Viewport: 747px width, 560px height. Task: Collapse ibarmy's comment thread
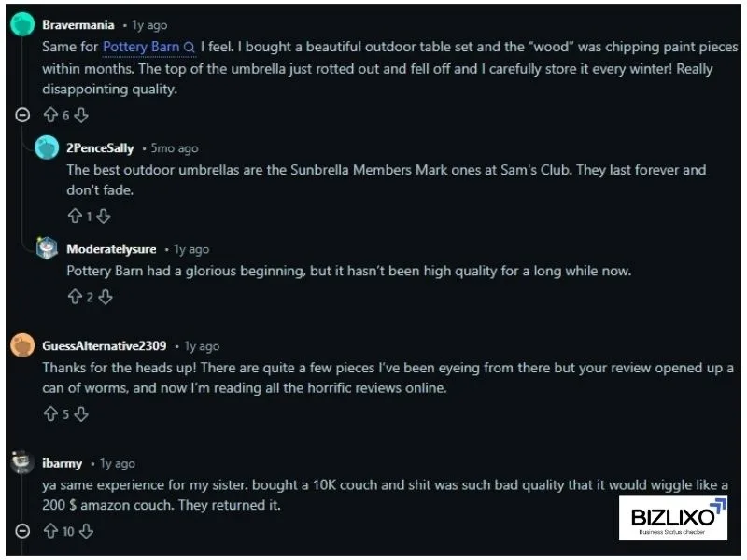coord(23,531)
